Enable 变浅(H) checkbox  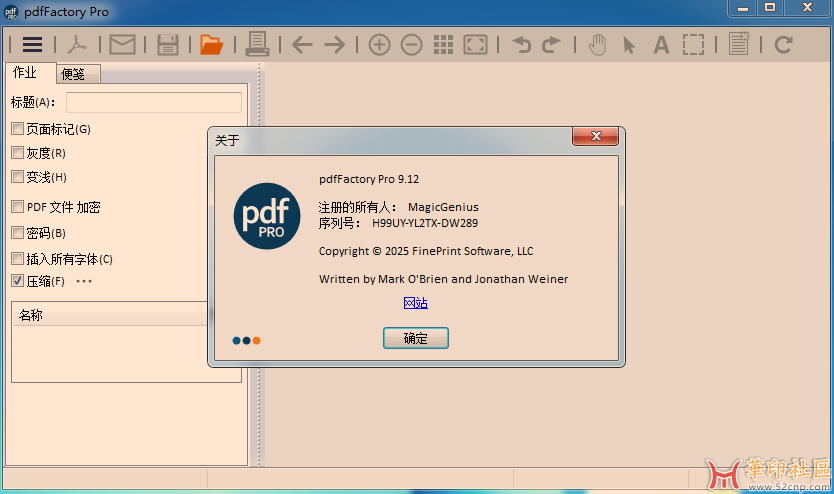18,177
